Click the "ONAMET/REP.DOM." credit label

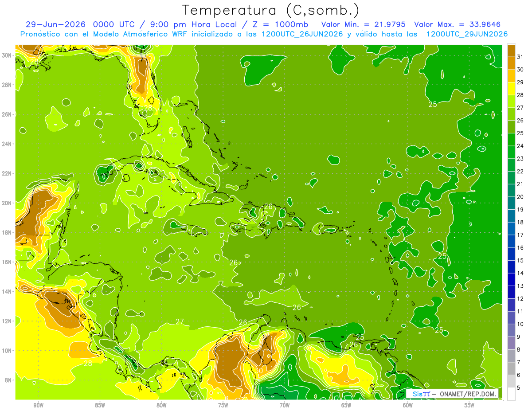(x=468, y=394)
